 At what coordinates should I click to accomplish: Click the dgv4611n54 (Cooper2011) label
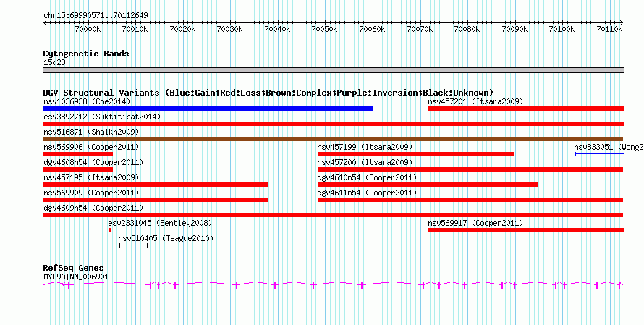[367, 193]
